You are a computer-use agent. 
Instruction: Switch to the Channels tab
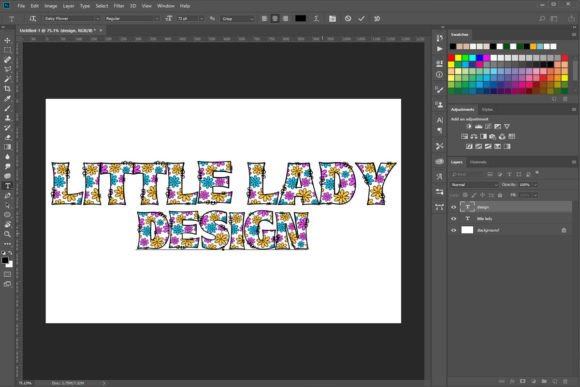[478, 162]
